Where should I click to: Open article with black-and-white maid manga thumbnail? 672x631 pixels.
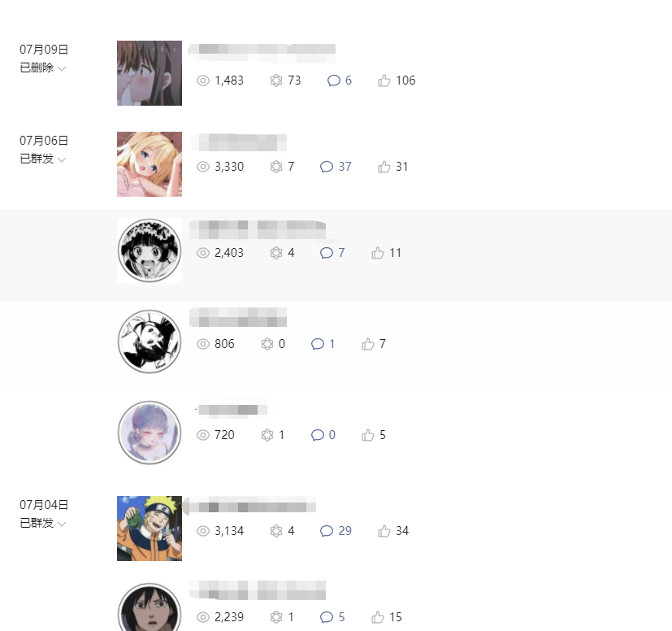point(150,250)
